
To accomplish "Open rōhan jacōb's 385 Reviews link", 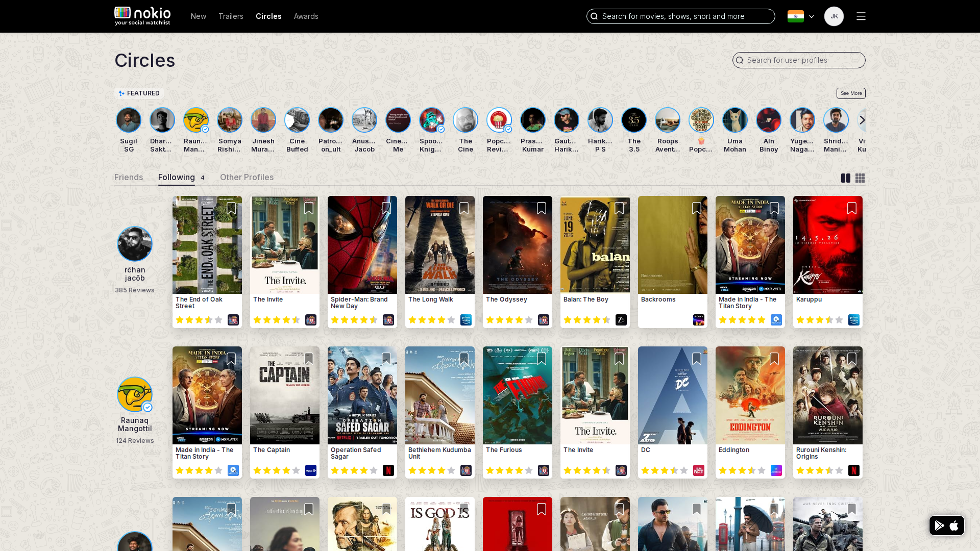I will pos(135,290).
